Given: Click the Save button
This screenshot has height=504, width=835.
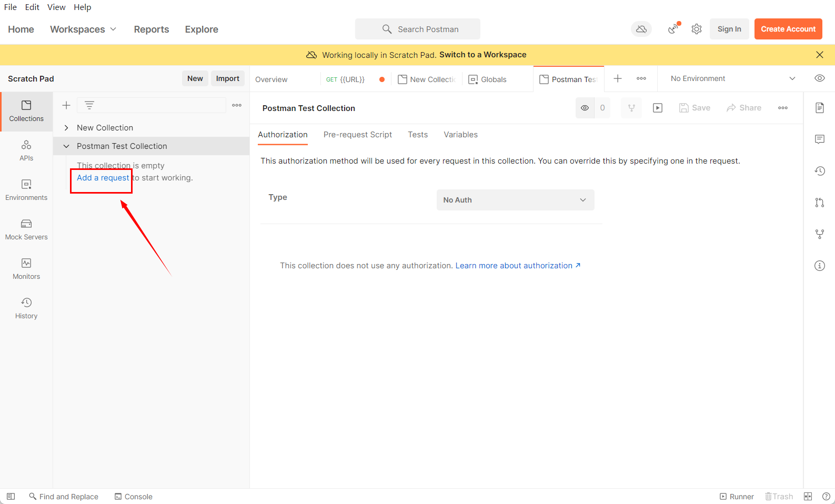Looking at the screenshot, I should click(x=695, y=108).
